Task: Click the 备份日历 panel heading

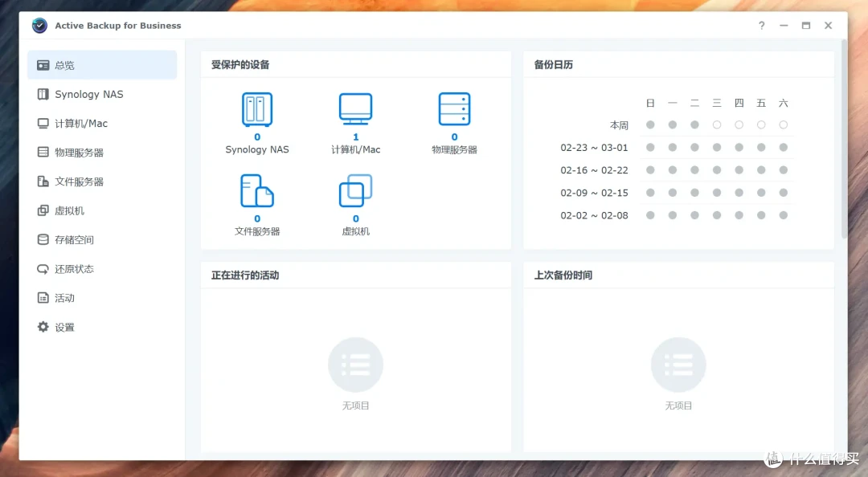Action: tap(553, 65)
